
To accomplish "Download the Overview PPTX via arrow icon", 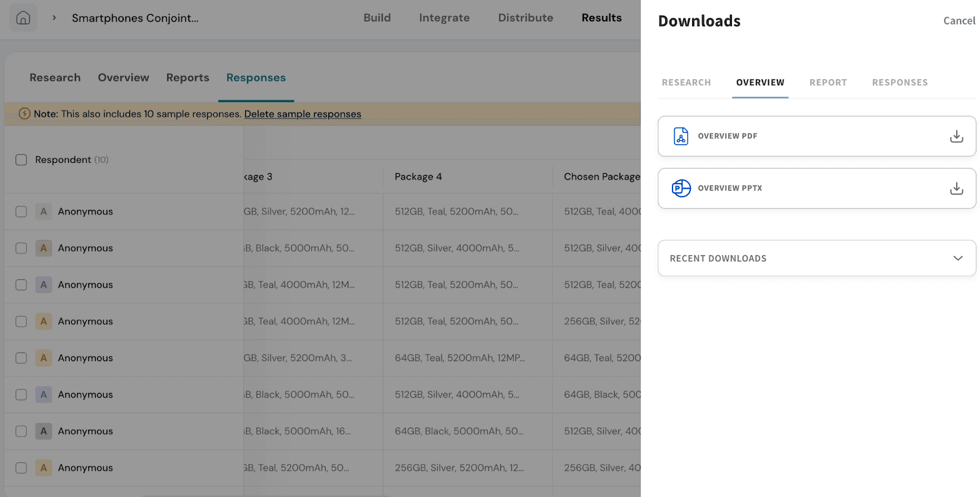I will 956,188.
